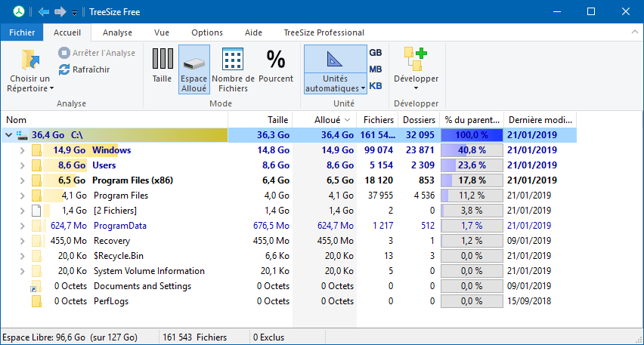644x345 pixels.
Task: Open the Unités automatiques dropdown label
Action: tap(335, 84)
